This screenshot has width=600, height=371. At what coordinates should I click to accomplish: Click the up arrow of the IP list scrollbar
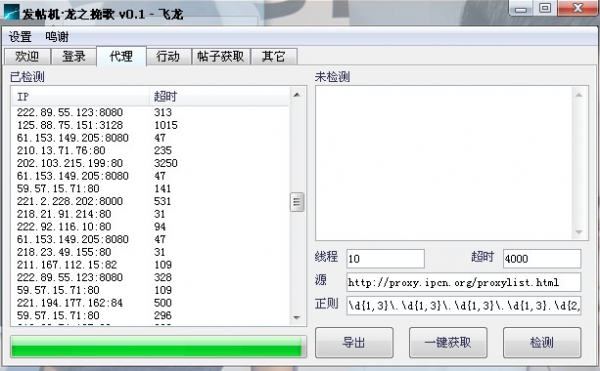pyautogui.click(x=297, y=95)
